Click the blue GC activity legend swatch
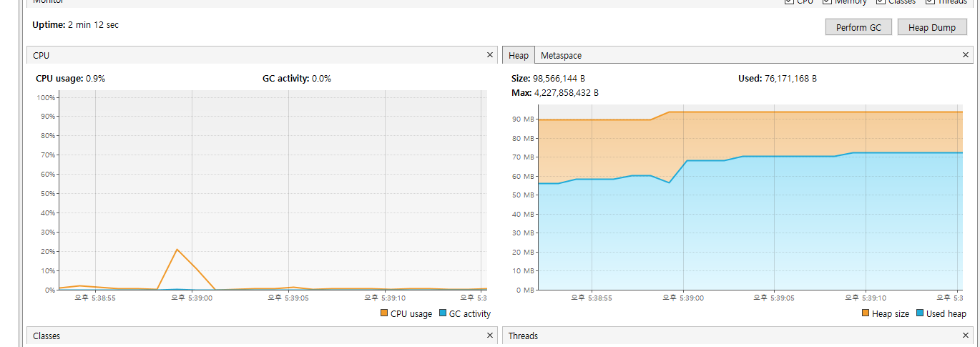Viewport: 980px width, 347px height. 443,313
